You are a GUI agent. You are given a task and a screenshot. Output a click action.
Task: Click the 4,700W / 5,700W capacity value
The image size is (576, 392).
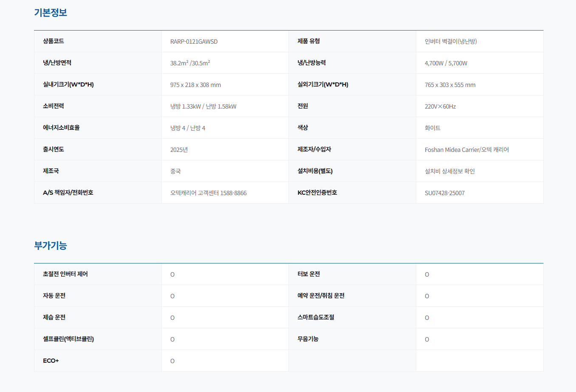(x=446, y=63)
